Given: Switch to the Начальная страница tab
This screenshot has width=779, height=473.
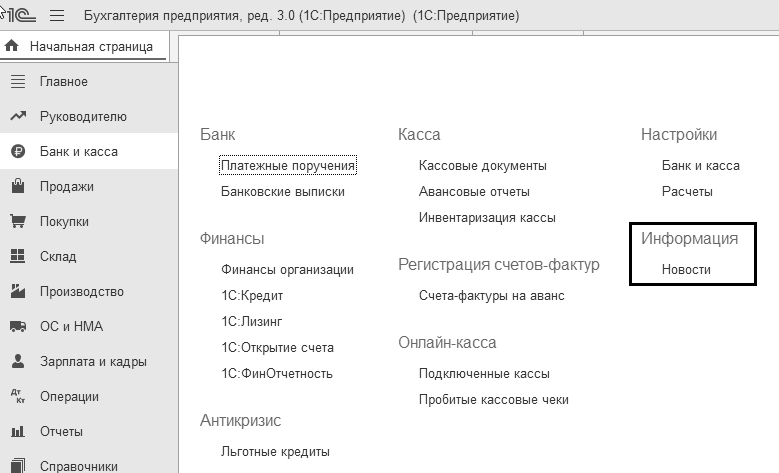Looking at the screenshot, I should click(x=84, y=47).
